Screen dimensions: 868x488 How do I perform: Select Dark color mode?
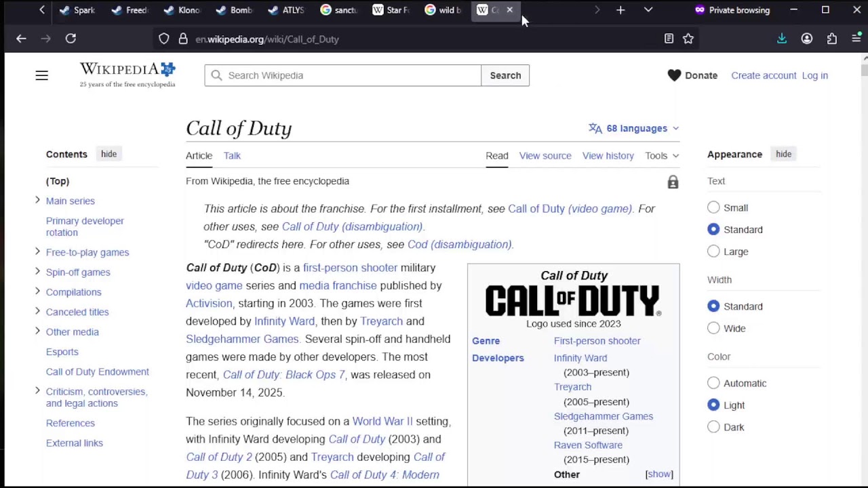(x=713, y=427)
